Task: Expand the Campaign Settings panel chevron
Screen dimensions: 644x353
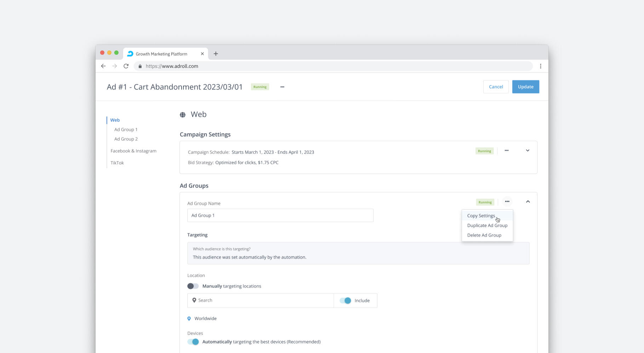Action: (528, 151)
